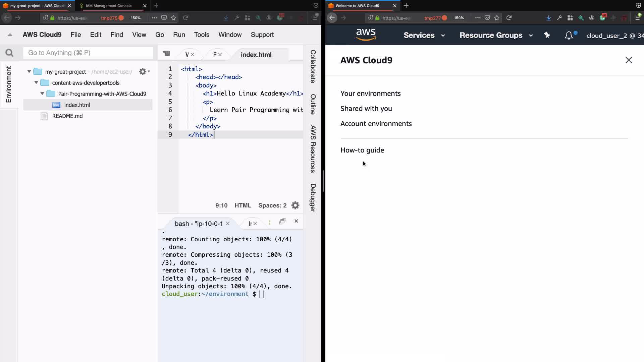Switch to the index.html editor tab
Image resolution: width=644 pixels, height=362 pixels.
click(x=256, y=55)
